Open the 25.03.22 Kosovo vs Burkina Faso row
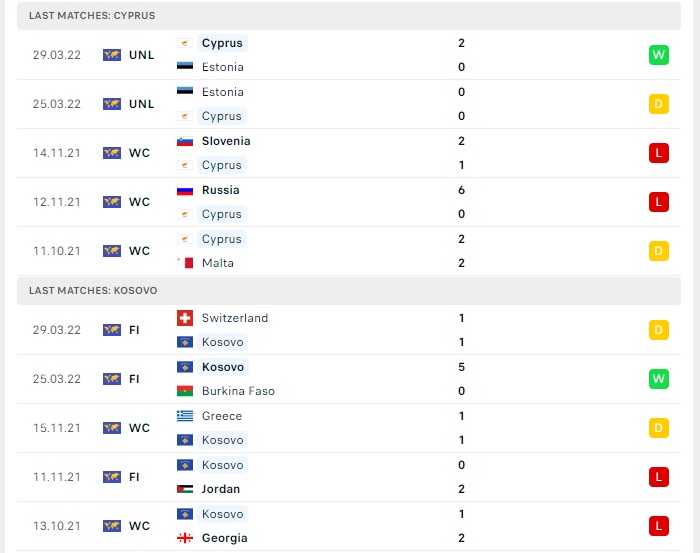Image resolution: width=700 pixels, height=553 pixels. (x=349, y=379)
